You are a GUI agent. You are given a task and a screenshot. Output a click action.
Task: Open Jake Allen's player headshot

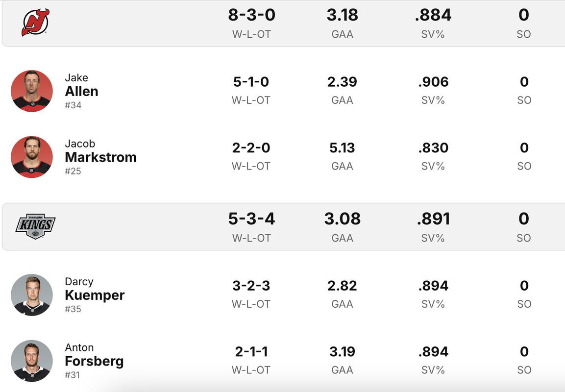tap(31, 91)
